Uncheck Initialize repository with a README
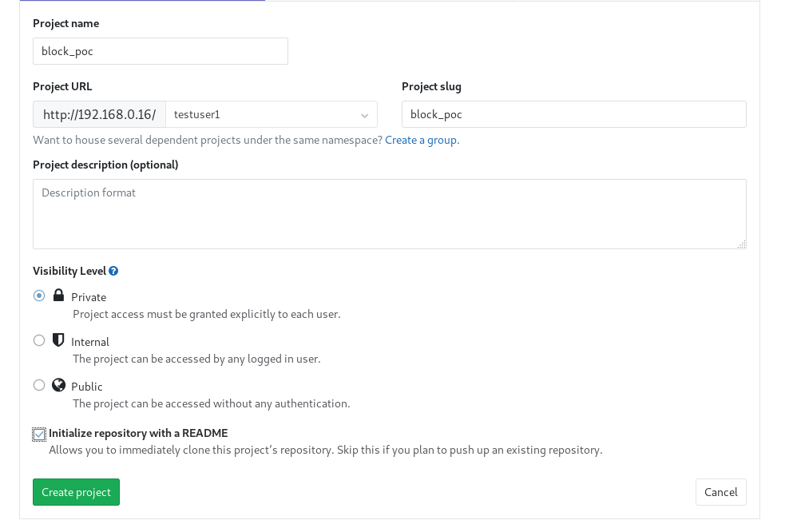Screen dimensions: 793x532 click(39, 435)
